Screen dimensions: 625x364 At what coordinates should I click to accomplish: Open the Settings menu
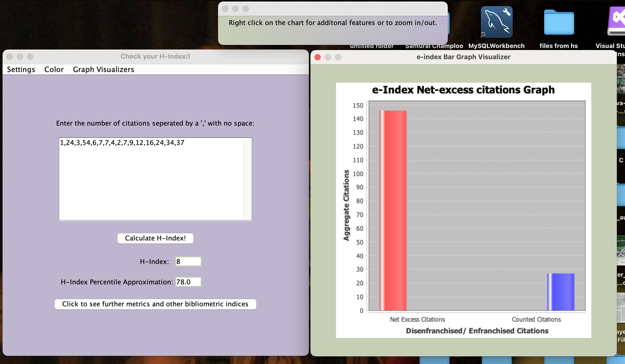[x=21, y=69]
